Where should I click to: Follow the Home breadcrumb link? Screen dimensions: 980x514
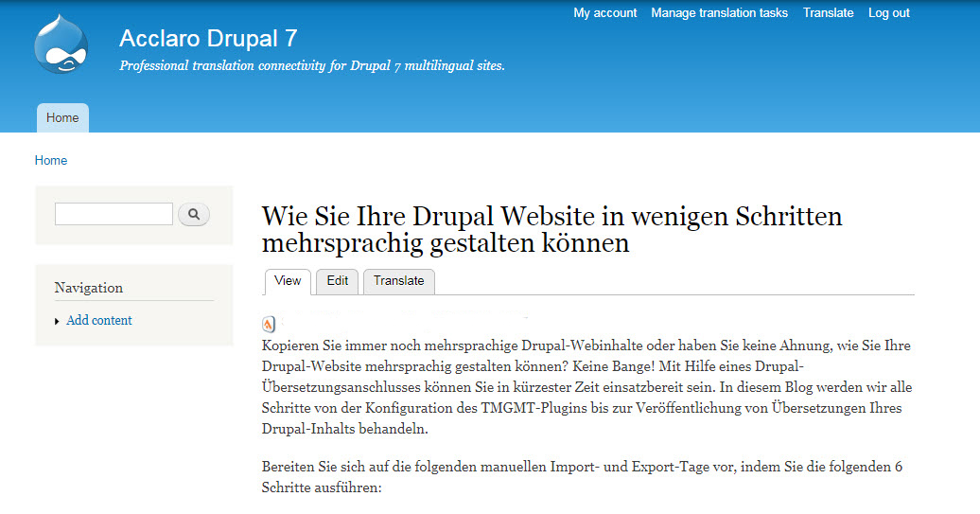(x=51, y=160)
